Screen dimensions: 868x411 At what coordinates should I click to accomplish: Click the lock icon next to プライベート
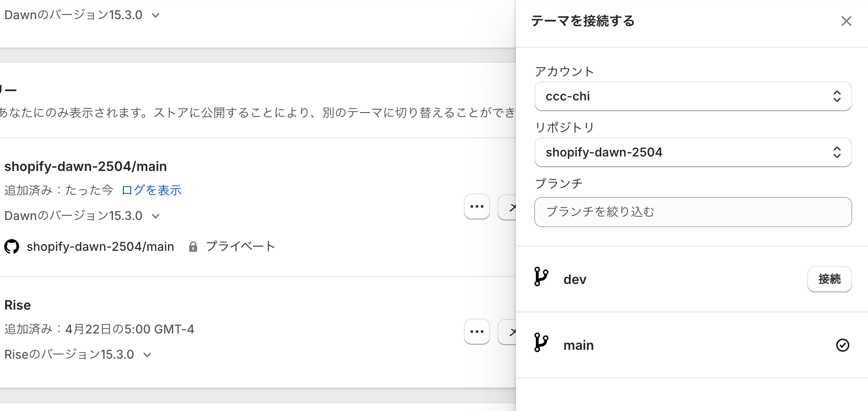pyautogui.click(x=192, y=246)
